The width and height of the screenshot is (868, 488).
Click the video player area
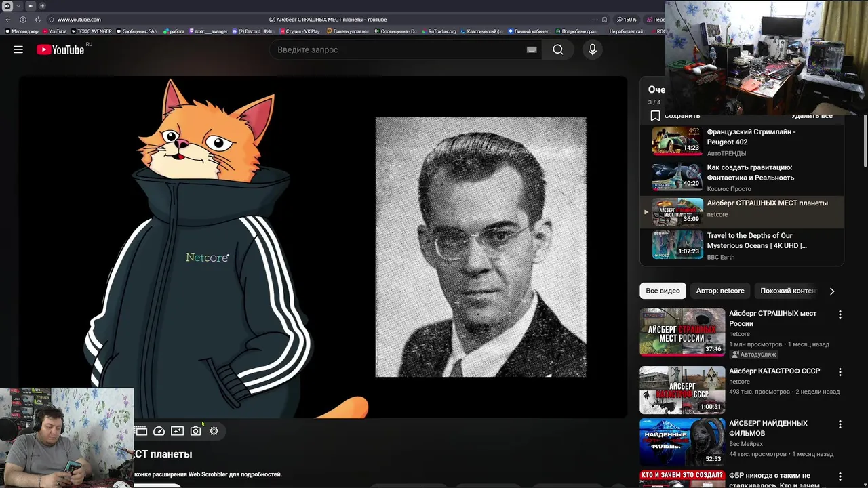click(x=323, y=247)
